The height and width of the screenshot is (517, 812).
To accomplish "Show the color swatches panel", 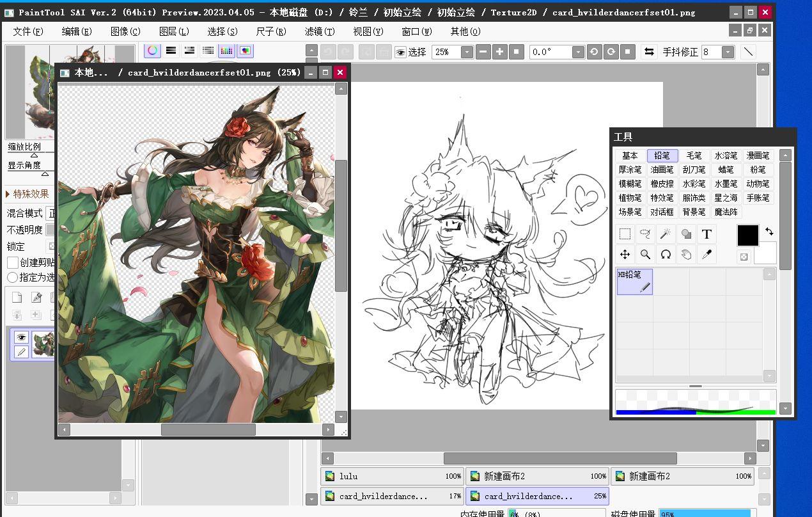I will 226,51.
